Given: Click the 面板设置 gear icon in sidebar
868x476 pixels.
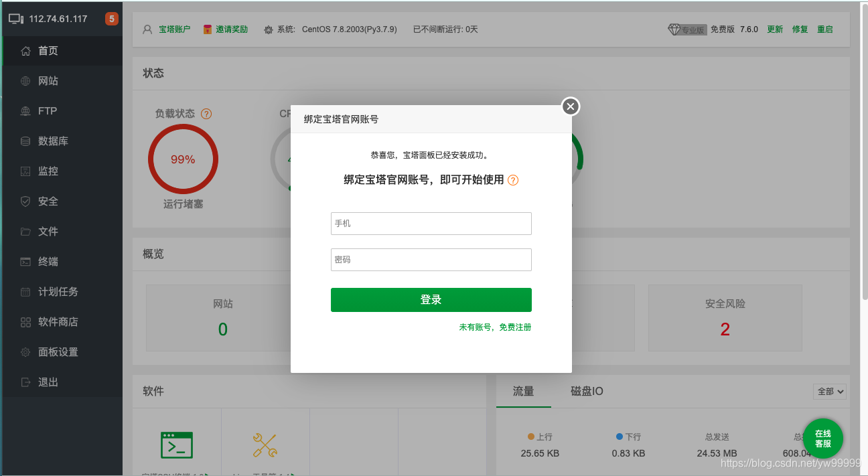Looking at the screenshot, I should pos(25,352).
